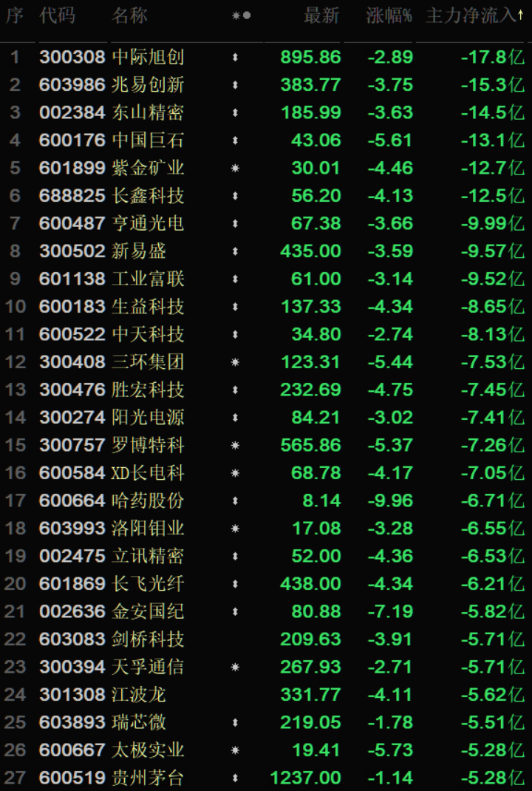Click the marker icon in 贵州茅台 row
Image resolution: width=532 pixels, height=791 pixels.
pyautogui.click(x=235, y=778)
